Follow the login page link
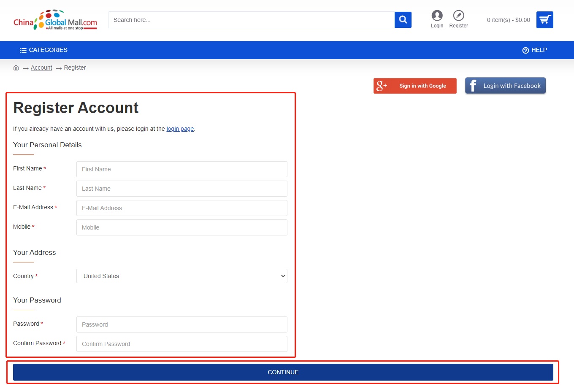Screen dimensions: 574x392 [x=180, y=129]
